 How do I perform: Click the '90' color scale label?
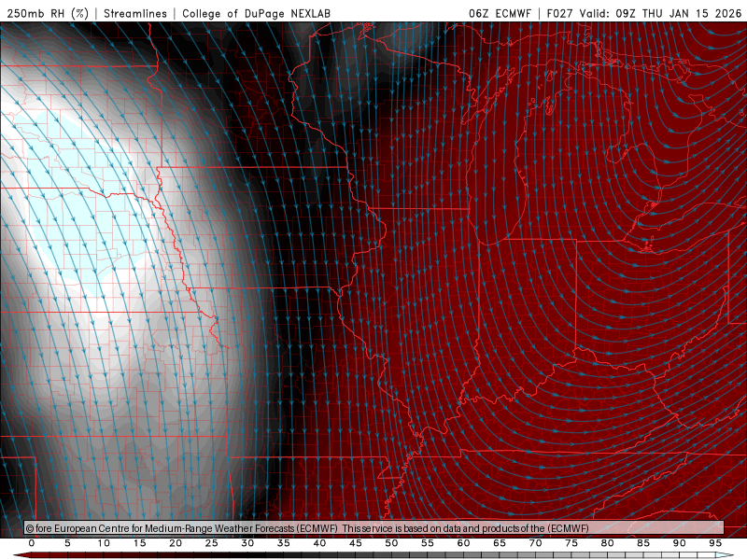point(680,543)
